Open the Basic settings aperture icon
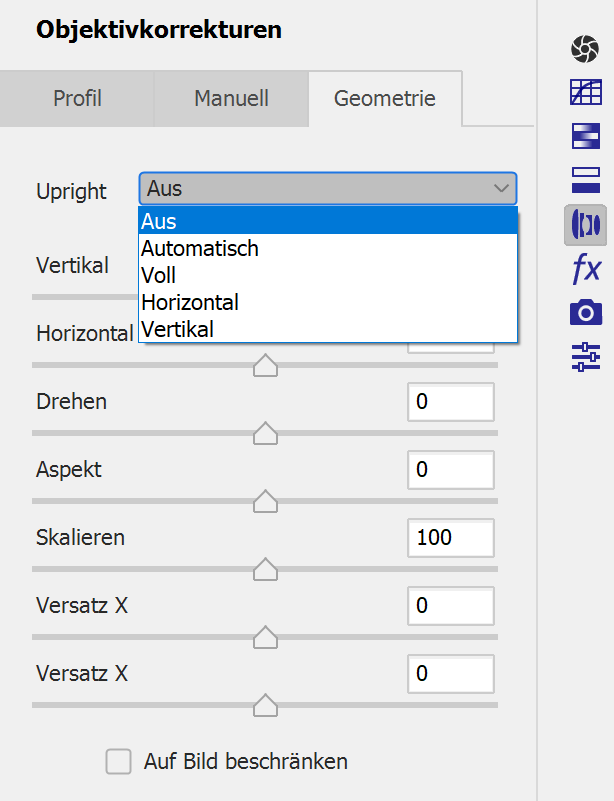The width and height of the screenshot is (614, 801). pyautogui.click(x=584, y=48)
